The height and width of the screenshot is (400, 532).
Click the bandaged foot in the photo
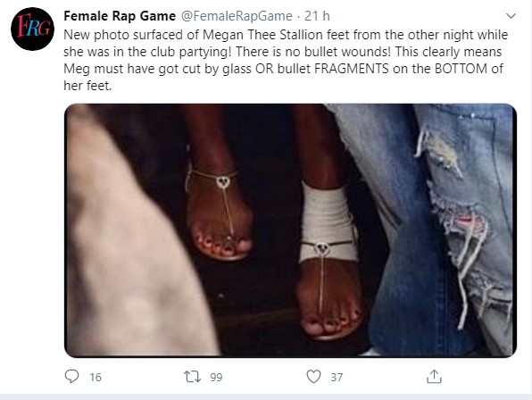(328, 262)
